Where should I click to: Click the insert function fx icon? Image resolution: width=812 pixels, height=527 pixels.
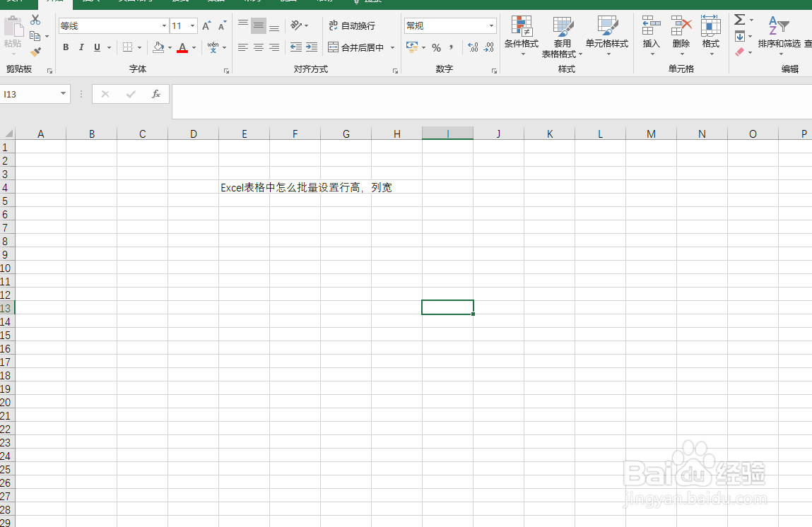pyautogui.click(x=156, y=94)
